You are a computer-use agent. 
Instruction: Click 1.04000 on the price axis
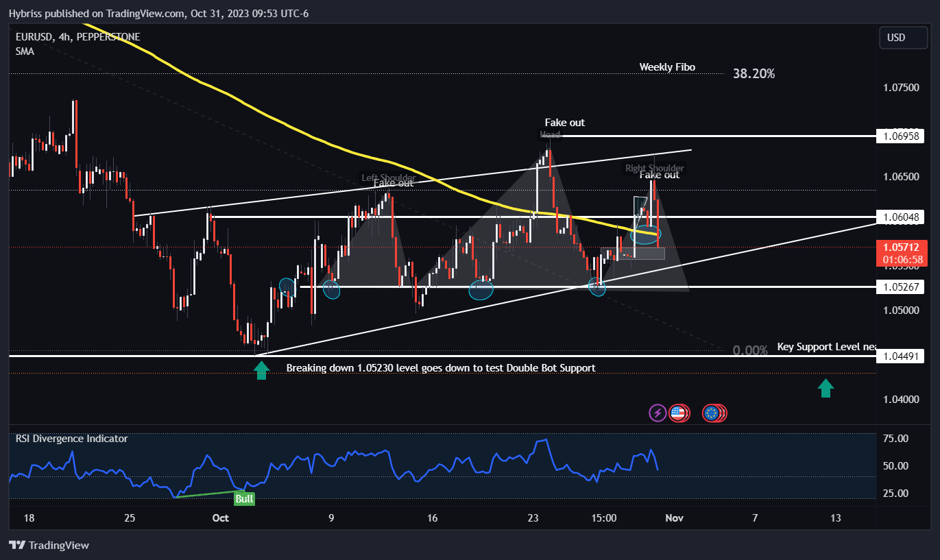pos(900,399)
